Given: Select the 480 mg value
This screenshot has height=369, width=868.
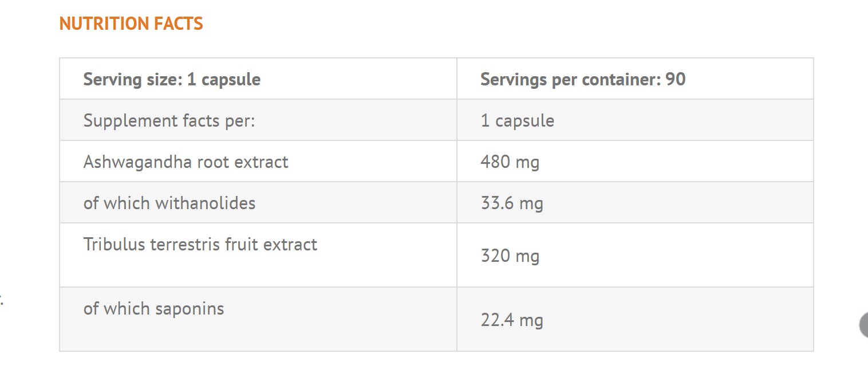Looking at the screenshot, I should [510, 162].
